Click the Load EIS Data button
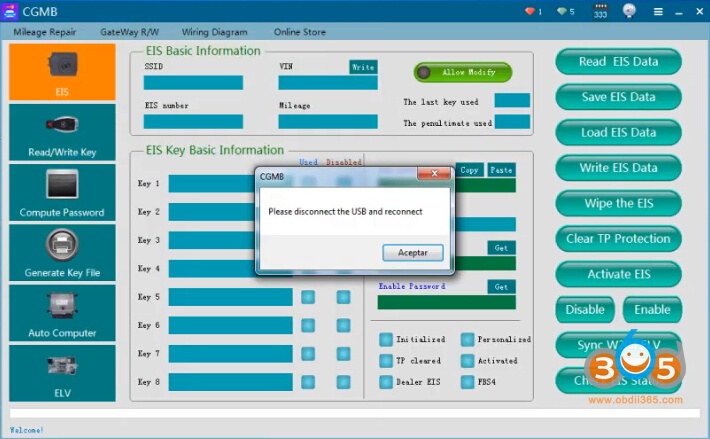Screen dimensions: 710x439 619,133
